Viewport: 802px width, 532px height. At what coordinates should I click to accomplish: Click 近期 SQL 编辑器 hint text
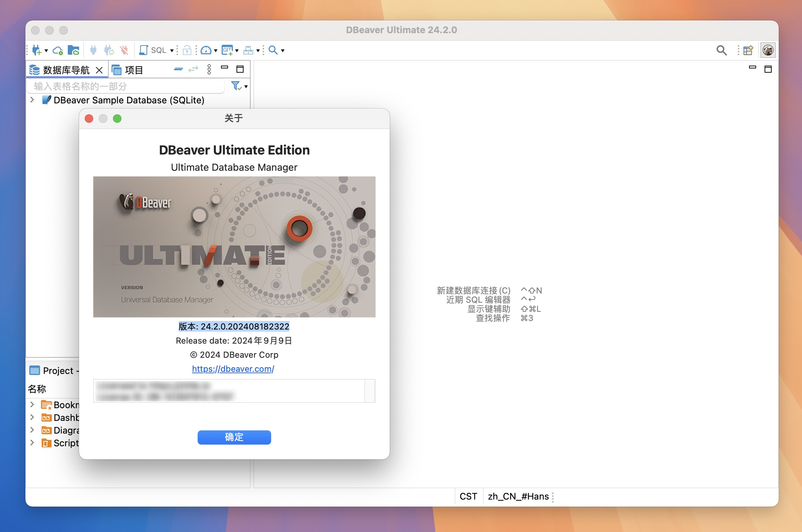(x=478, y=300)
